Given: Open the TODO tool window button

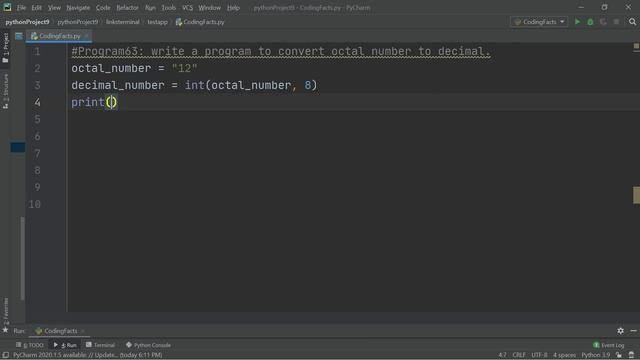Looking at the screenshot, I should [30, 345].
